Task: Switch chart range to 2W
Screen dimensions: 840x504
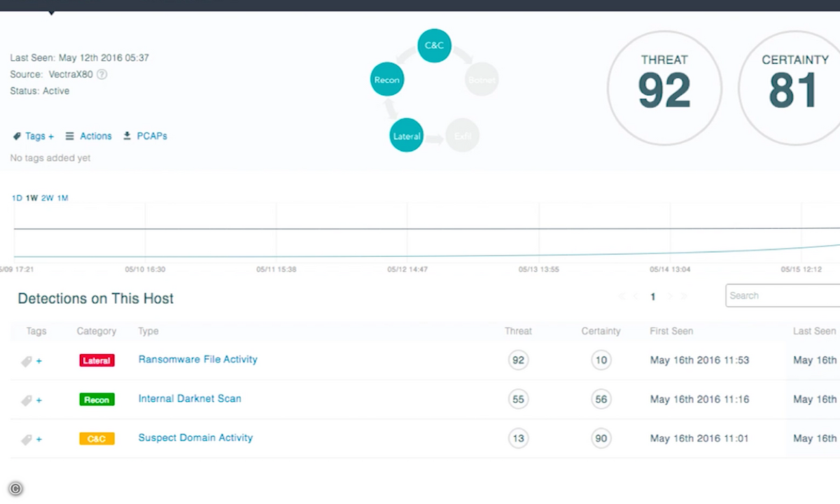Action: (47, 198)
